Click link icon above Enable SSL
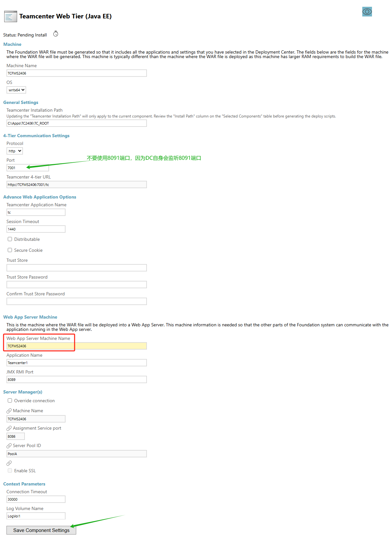Screen dimensions: 392x541 (x=9, y=463)
